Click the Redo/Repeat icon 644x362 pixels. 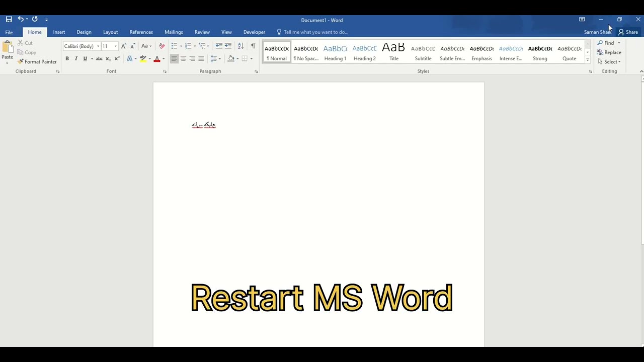pyautogui.click(x=35, y=19)
